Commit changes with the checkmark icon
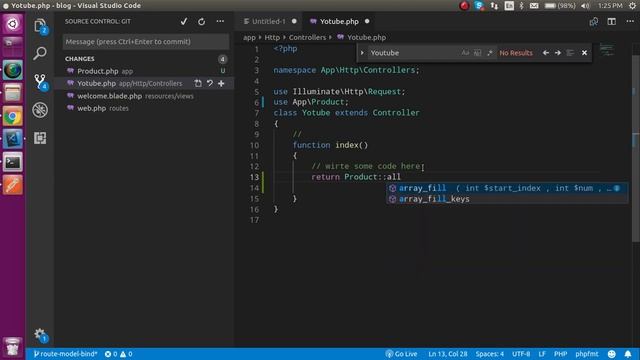 click(184, 22)
